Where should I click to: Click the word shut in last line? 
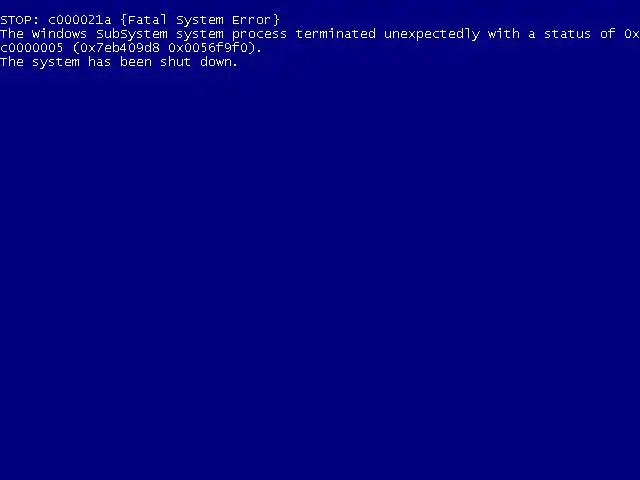[x=176, y=62]
